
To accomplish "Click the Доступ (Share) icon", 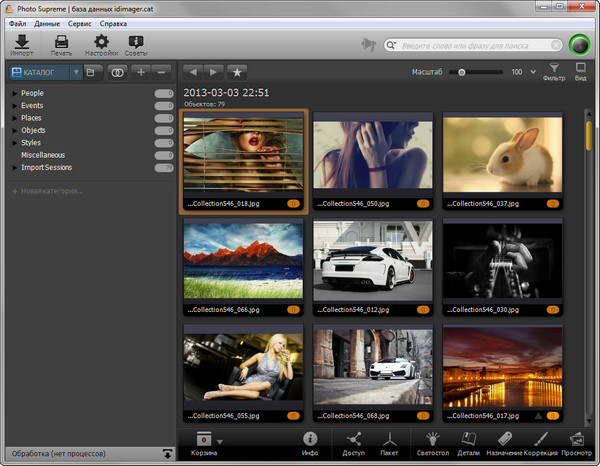I will click(353, 439).
